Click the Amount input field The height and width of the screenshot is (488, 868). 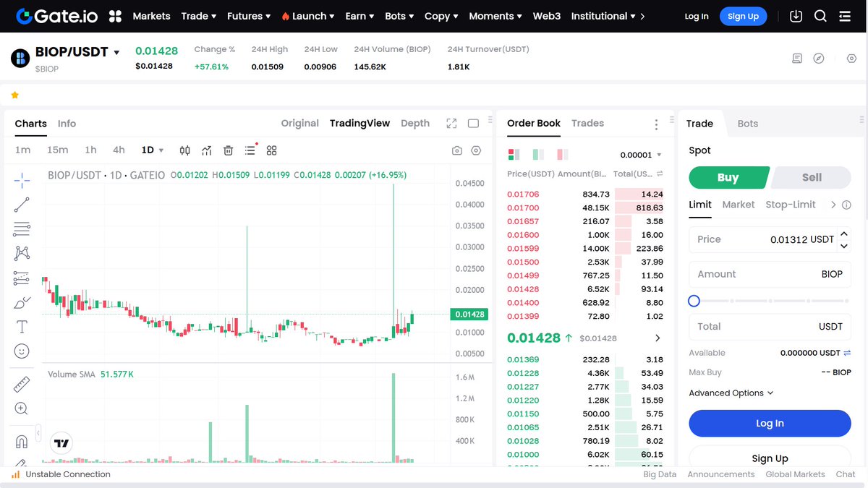pyautogui.click(x=770, y=274)
